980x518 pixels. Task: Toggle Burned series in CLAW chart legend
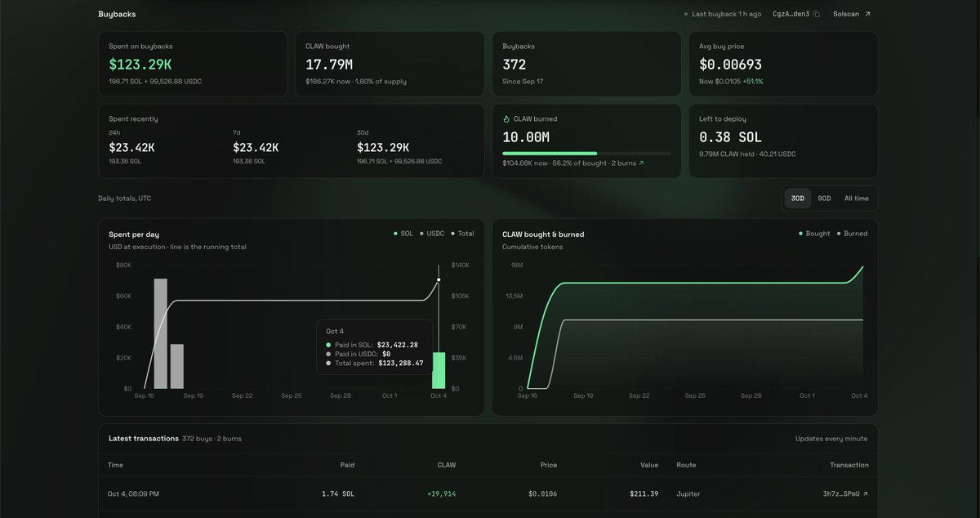(x=852, y=234)
